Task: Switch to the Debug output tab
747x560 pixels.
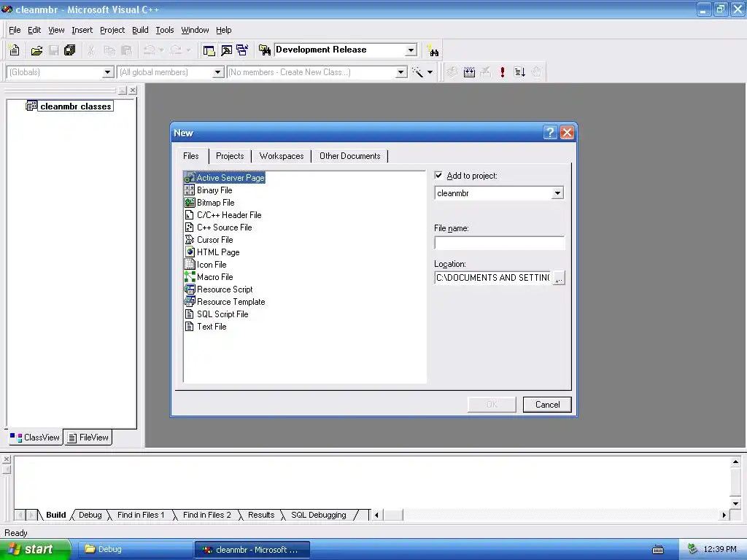Action: click(x=90, y=515)
